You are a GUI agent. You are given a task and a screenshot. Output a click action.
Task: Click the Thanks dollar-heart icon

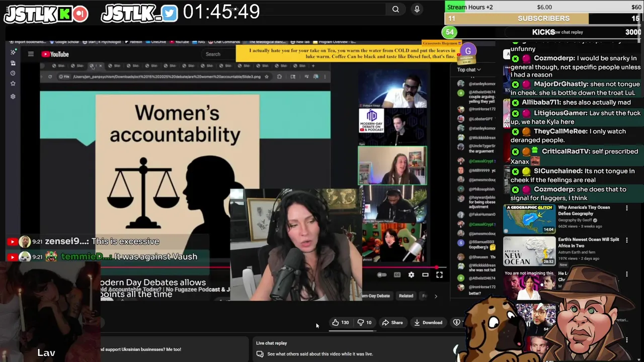[x=456, y=322]
